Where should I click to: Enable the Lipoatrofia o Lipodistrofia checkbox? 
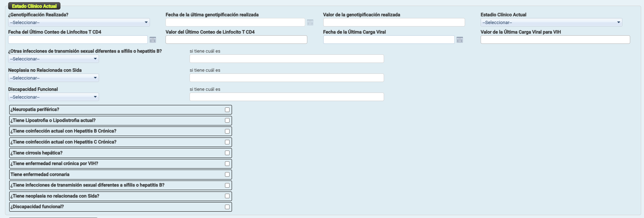227,120
